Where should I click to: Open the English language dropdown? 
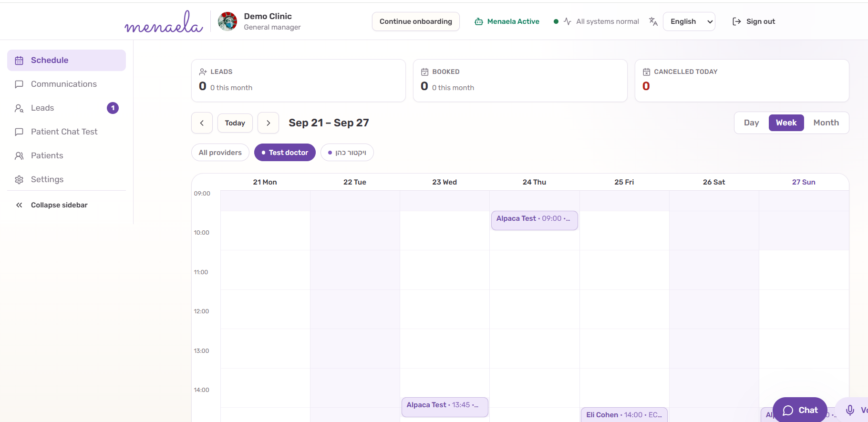tap(689, 21)
